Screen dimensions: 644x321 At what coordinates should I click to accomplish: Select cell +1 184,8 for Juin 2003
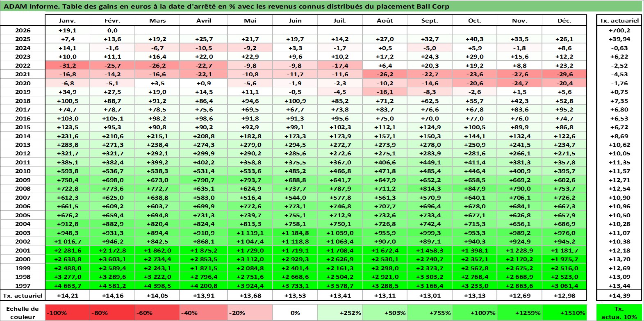(x=295, y=233)
